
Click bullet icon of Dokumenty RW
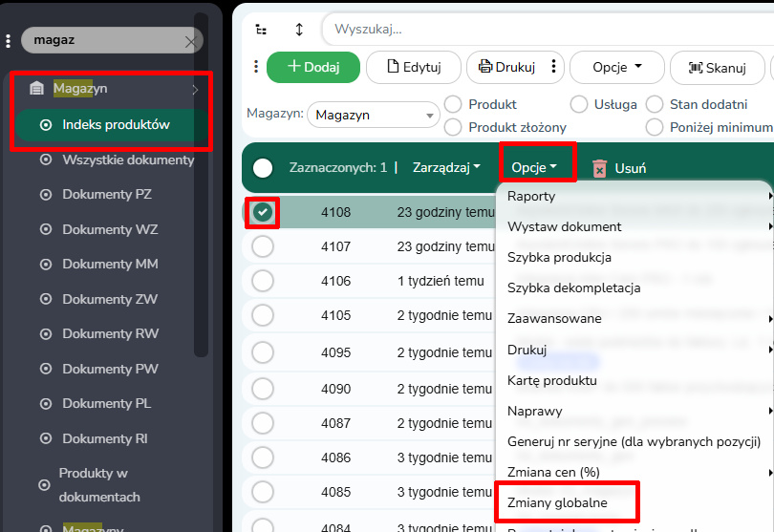46,334
